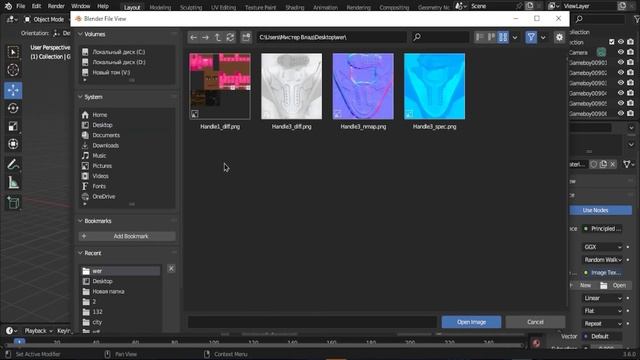Click the file search field
The height and width of the screenshot is (360, 640).
(440, 37)
